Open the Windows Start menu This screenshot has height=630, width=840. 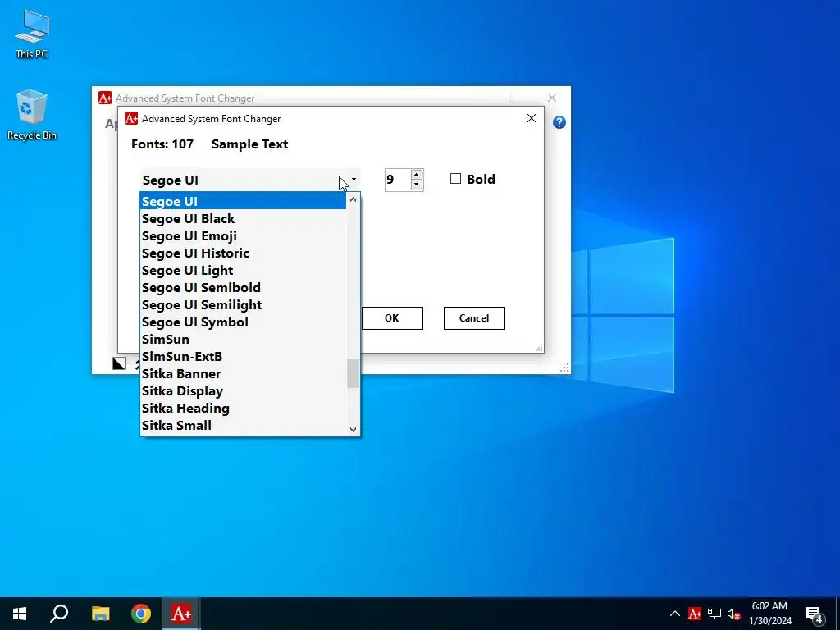click(20, 614)
